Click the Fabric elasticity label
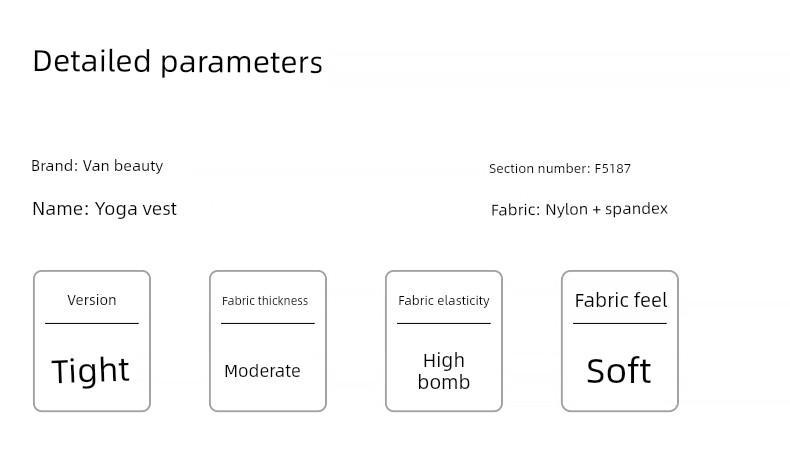This screenshot has height=466, width=790. (444, 301)
